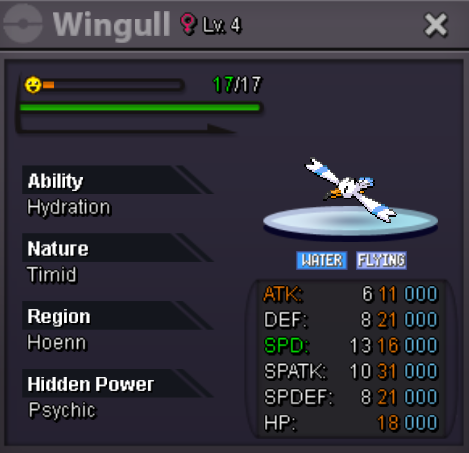Click the Hydration ability text
Screen dimensions: 469x453
(69, 208)
